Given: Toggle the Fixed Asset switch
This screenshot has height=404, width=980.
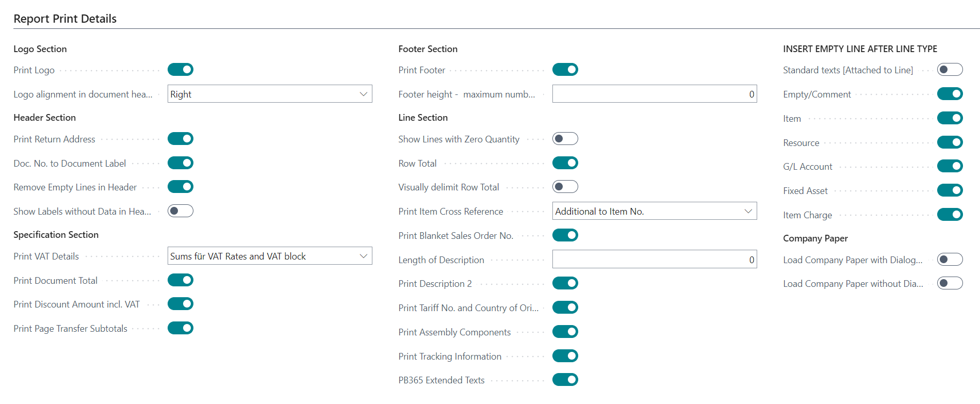Looking at the screenshot, I should [x=950, y=190].
